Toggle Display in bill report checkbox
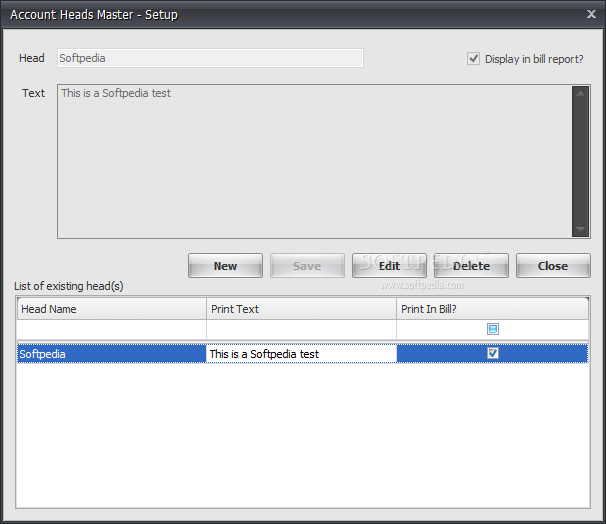 pyautogui.click(x=473, y=59)
